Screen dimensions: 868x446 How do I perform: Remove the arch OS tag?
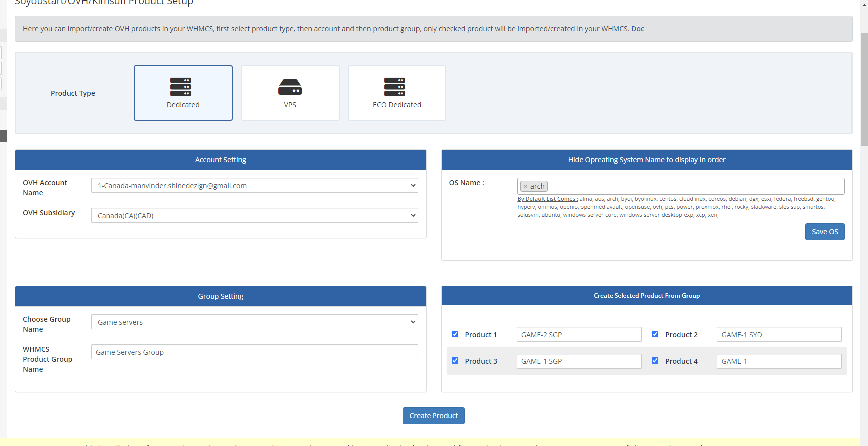[x=525, y=186]
